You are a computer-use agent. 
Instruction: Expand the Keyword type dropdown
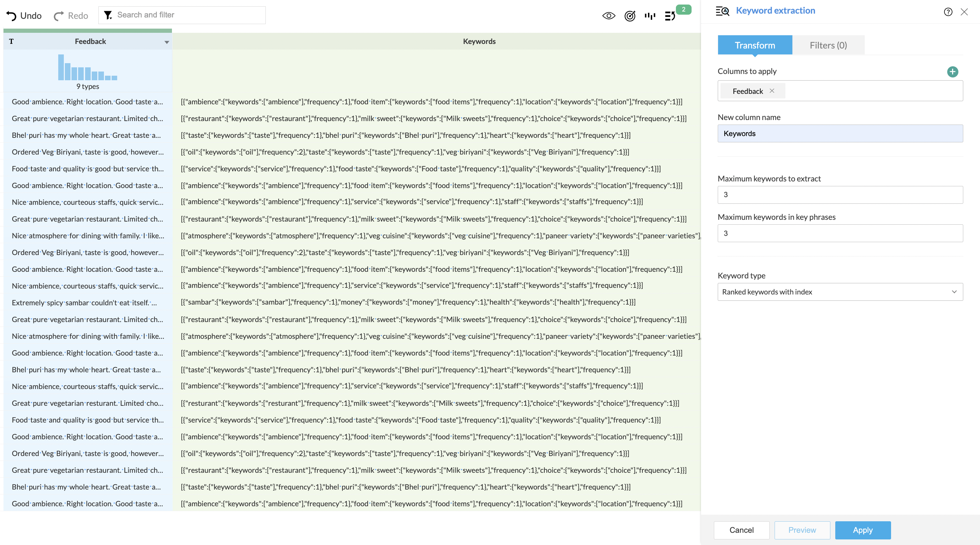click(x=840, y=292)
